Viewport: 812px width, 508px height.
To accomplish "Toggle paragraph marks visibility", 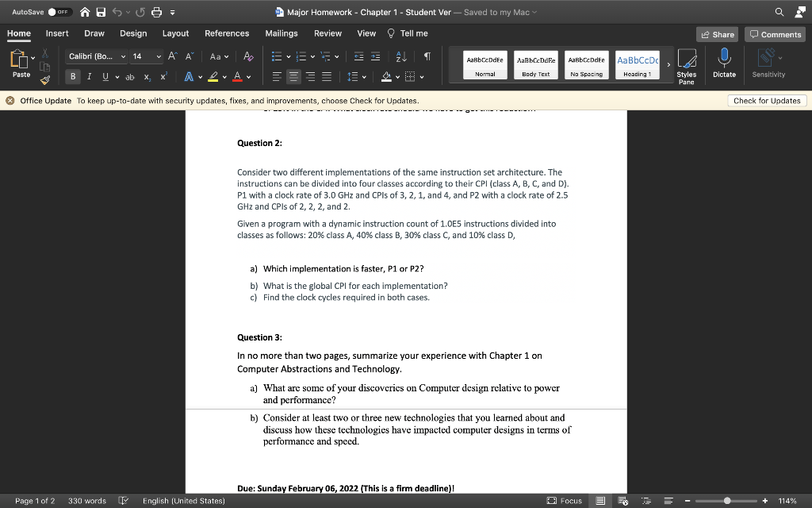I will click(427, 55).
